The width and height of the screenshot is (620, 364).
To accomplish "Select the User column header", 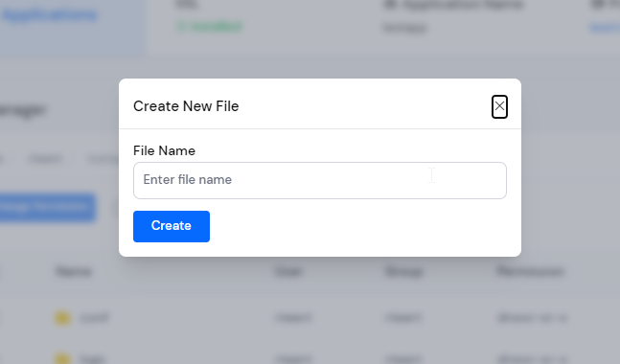I will pos(287,271).
